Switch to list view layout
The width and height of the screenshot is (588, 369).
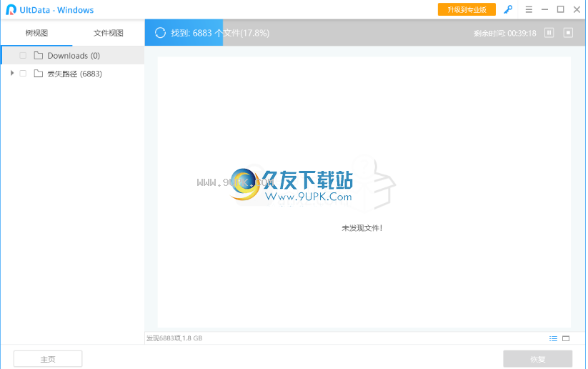553,338
